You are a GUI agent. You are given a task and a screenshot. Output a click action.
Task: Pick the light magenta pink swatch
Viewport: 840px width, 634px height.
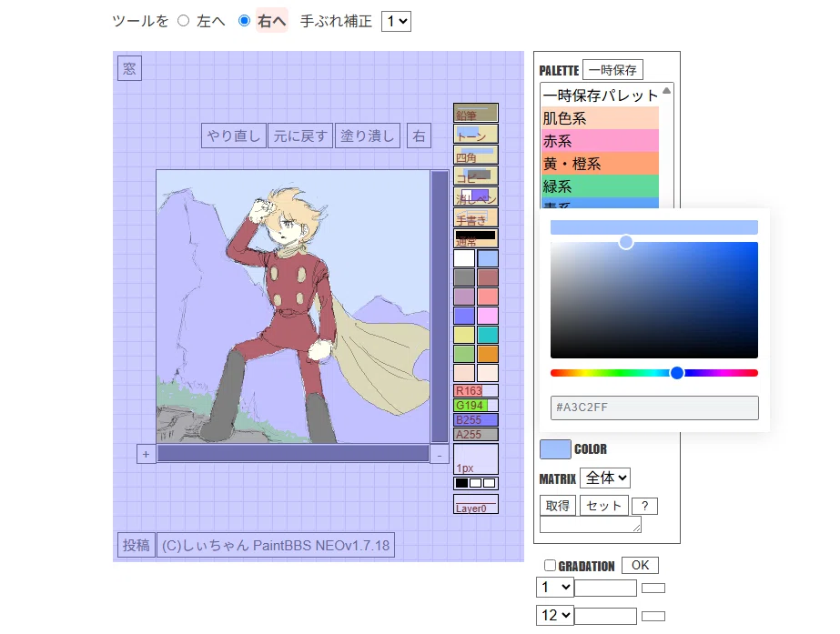(x=488, y=316)
